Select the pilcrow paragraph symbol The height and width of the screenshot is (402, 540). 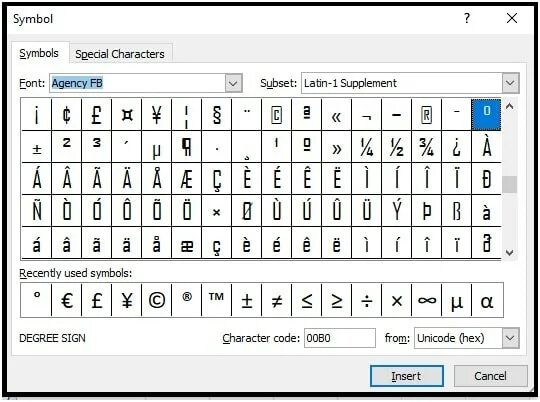coord(186,147)
